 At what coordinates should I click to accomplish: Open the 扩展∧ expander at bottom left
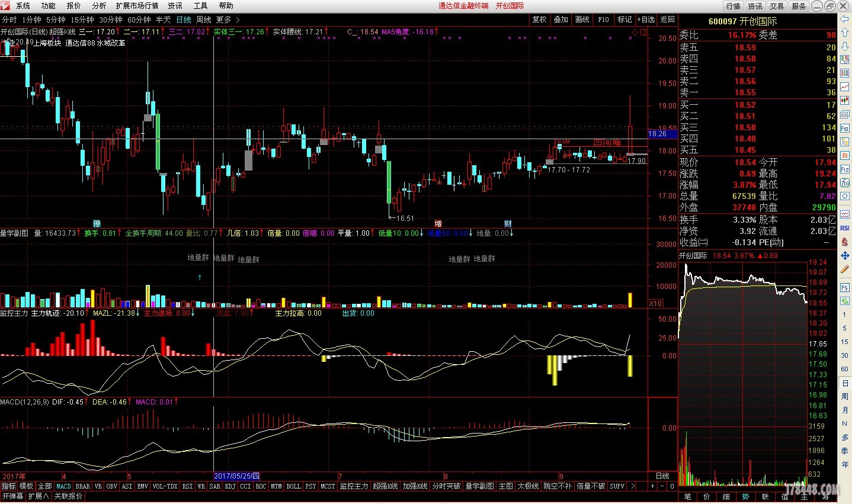tap(39, 496)
